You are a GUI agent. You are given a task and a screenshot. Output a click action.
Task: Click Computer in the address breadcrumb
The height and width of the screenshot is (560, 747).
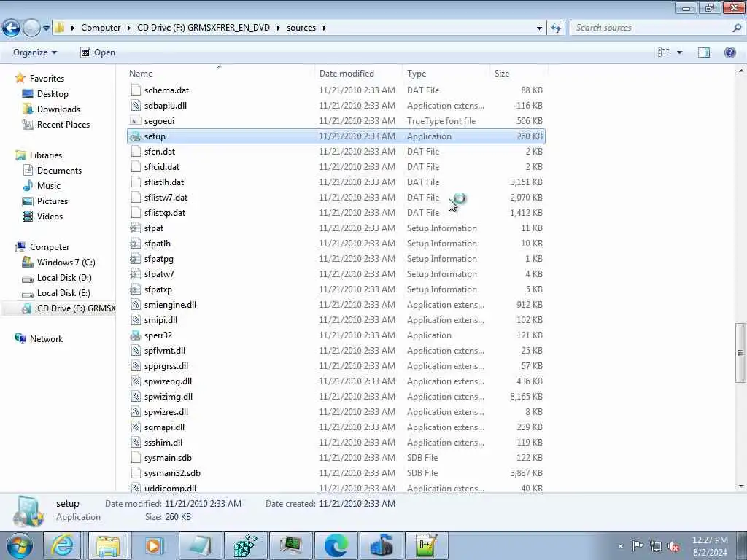(101, 28)
